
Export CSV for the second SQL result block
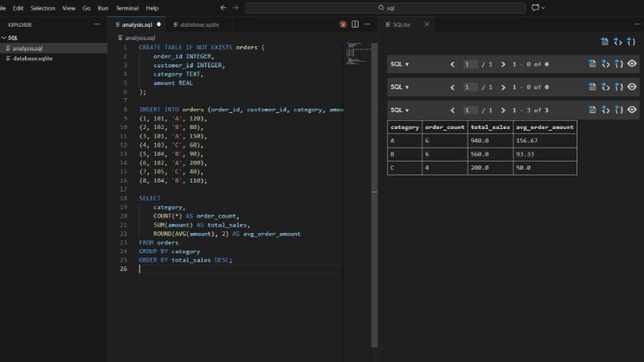pyautogui.click(x=592, y=87)
